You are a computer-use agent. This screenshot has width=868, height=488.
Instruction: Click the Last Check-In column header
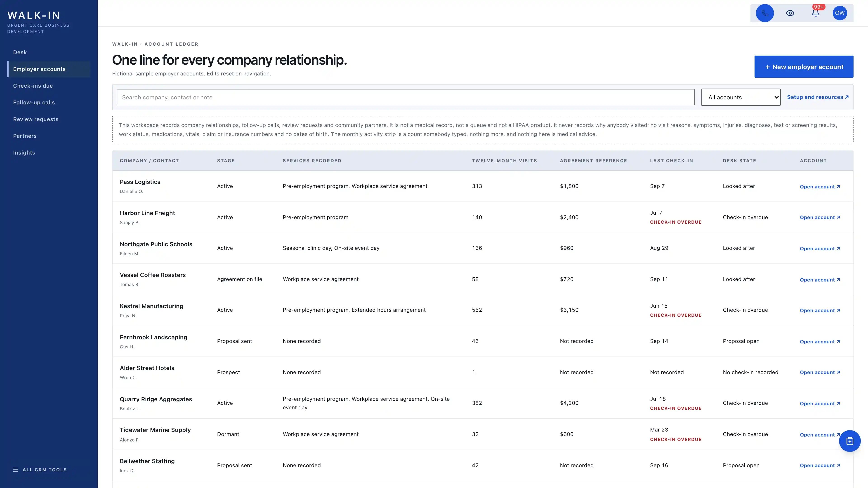pos(671,161)
